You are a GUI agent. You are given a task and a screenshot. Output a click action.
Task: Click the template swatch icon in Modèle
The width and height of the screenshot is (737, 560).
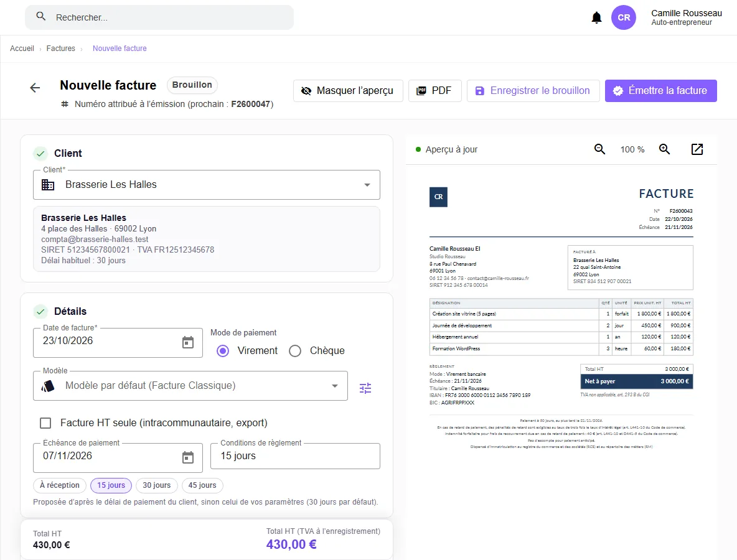pyautogui.click(x=48, y=386)
